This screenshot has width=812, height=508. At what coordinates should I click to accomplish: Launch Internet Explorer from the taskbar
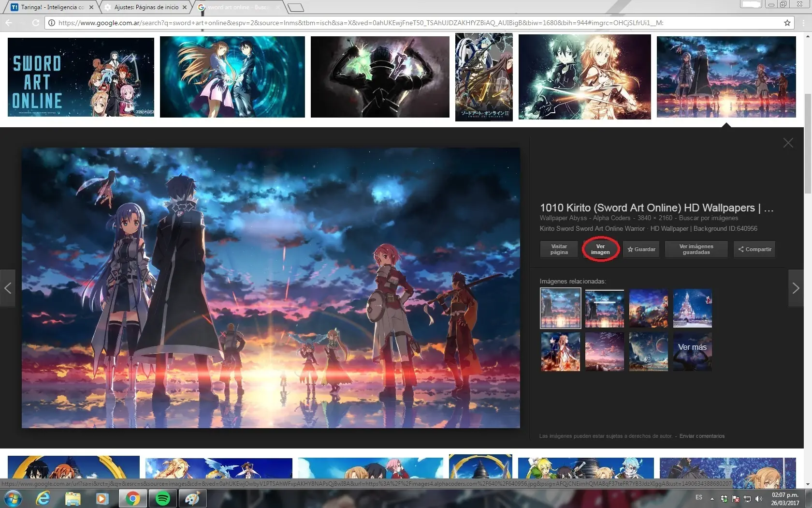click(x=43, y=498)
